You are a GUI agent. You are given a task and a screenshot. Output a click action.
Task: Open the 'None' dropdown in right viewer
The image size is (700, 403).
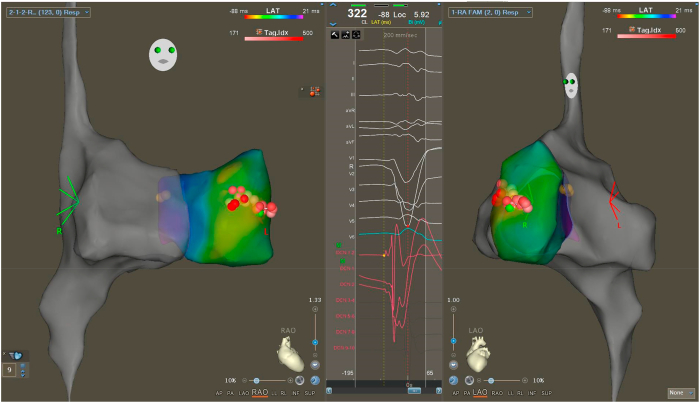pyautogui.click(x=681, y=393)
